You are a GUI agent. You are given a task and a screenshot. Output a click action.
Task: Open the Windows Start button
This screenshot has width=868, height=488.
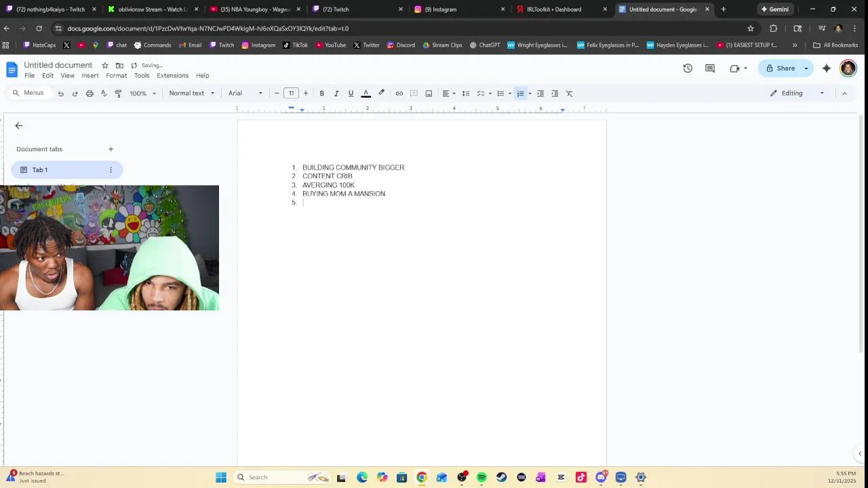pos(221,477)
